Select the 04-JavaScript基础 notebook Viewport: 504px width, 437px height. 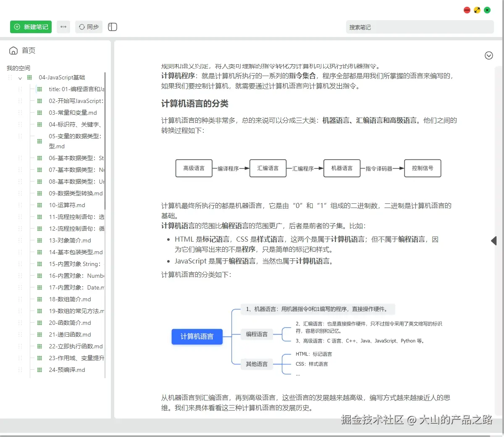[62, 77]
